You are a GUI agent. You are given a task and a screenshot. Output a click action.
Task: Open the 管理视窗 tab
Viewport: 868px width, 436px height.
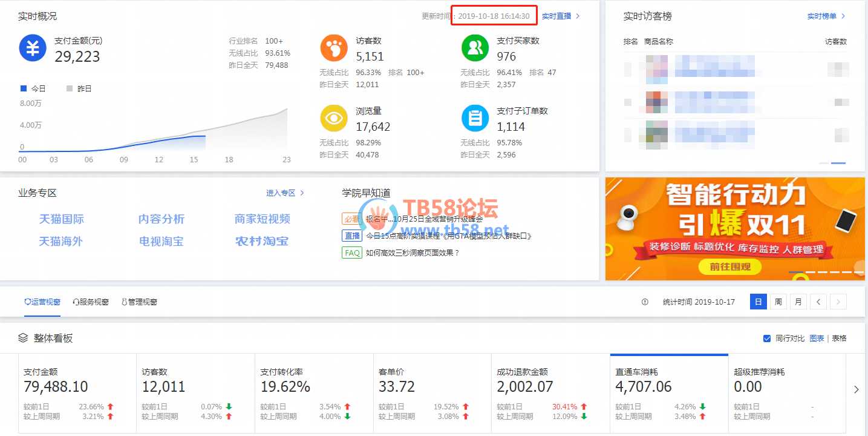(139, 302)
